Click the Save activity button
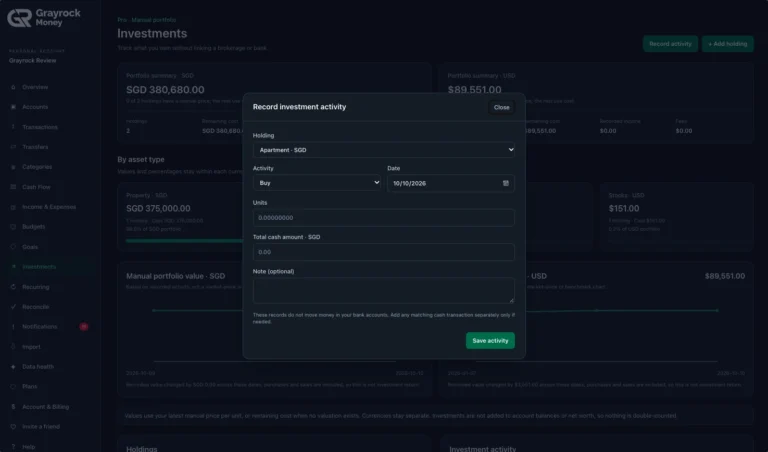 (x=490, y=341)
